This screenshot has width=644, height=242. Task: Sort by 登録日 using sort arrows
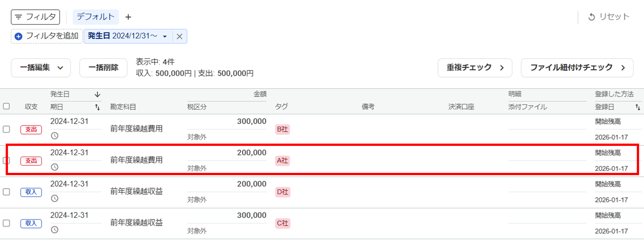point(638,108)
